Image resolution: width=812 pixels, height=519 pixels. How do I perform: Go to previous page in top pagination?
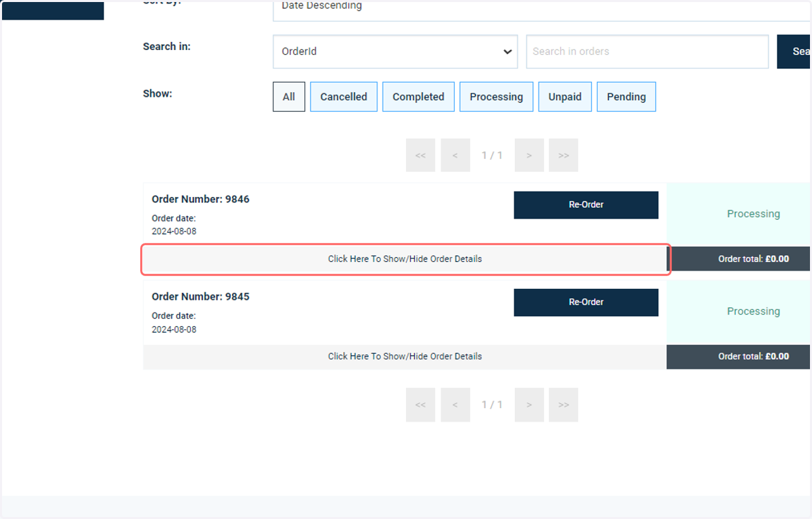pyautogui.click(x=455, y=156)
